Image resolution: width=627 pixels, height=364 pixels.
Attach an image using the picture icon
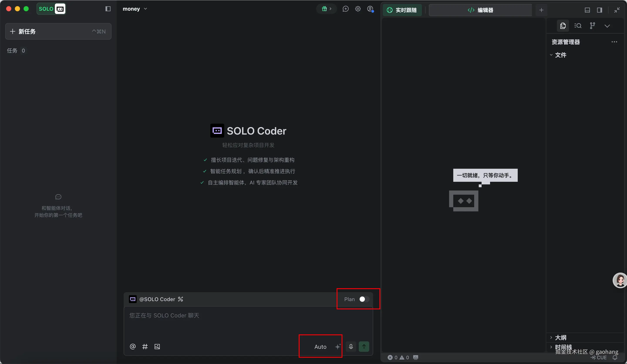coord(157,346)
